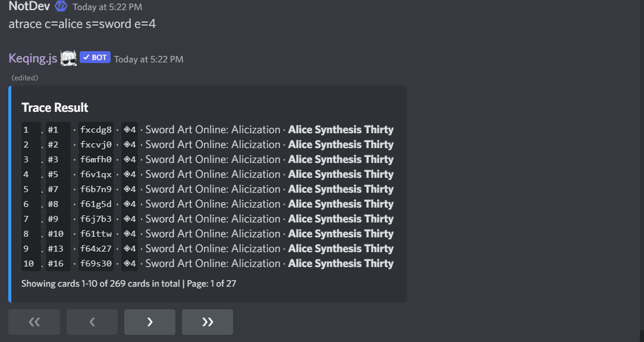Select card code fxcvj0
The image size is (644, 342).
click(96, 145)
